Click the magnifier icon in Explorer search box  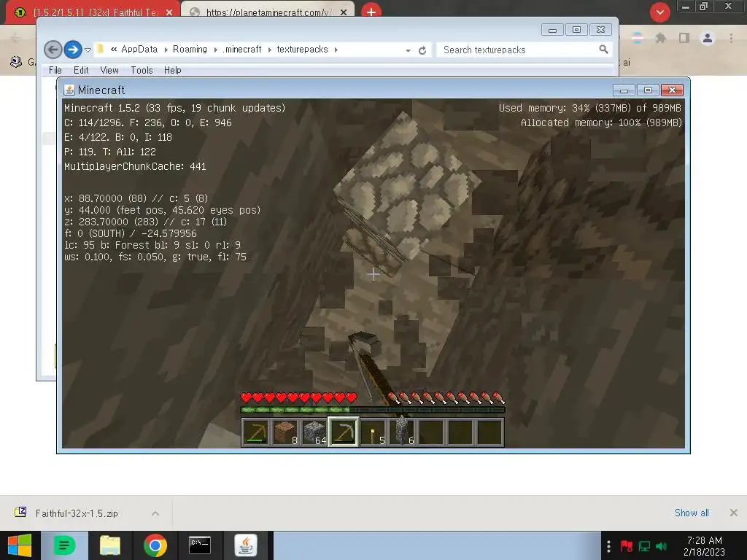tap(603, 49)
